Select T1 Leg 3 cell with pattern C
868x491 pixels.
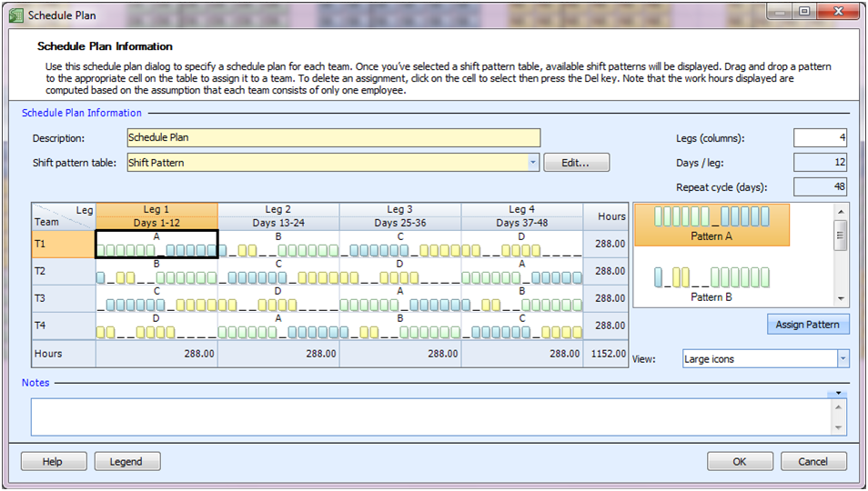point(400,244)
